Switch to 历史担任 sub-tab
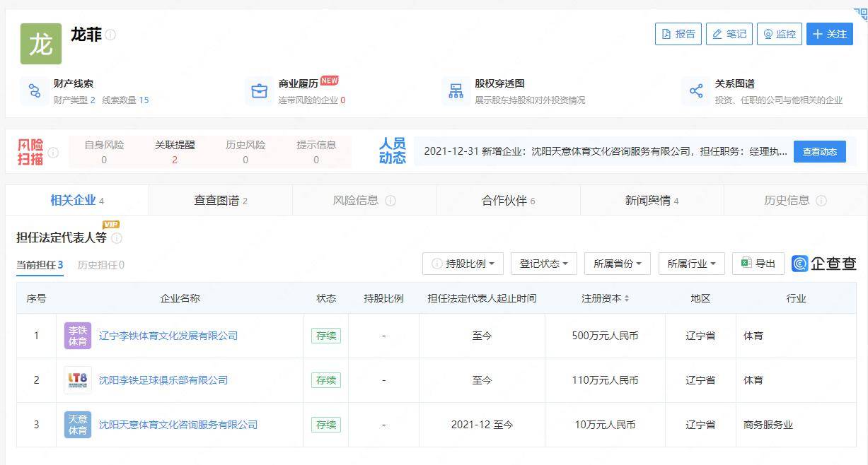Viewport: 868px width, 465px height. coord(100,265)
